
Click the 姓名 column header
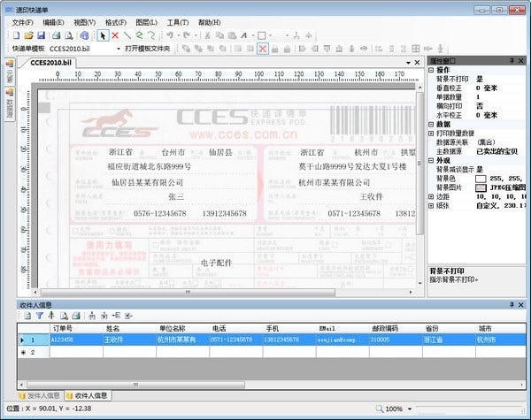click(x=130, y=328)
